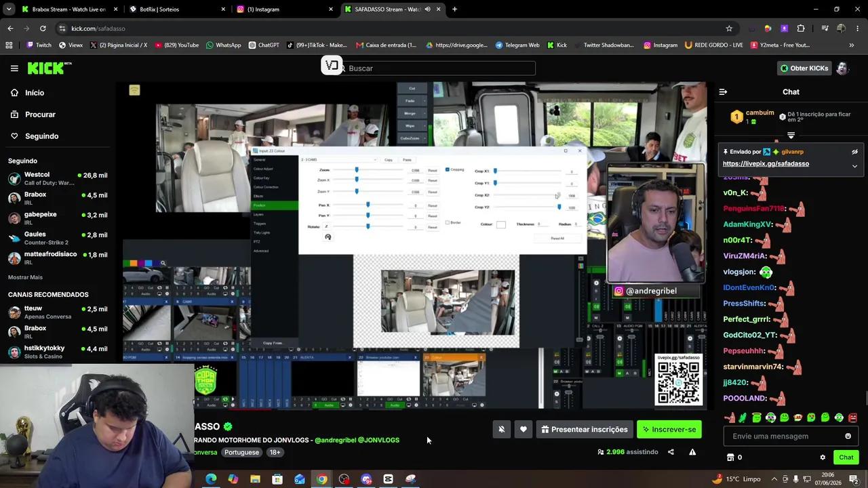Bookmark this page with star icon
Image resolution: width=868 pixels, height=488 pixels.
(x=729, y=28)
